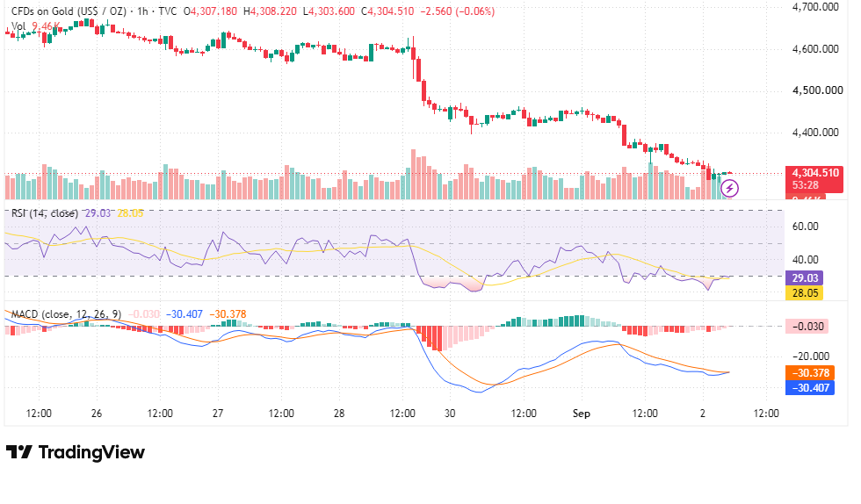Select MACD legend value −30.407 in blue
861x504 pixels.
184,314
